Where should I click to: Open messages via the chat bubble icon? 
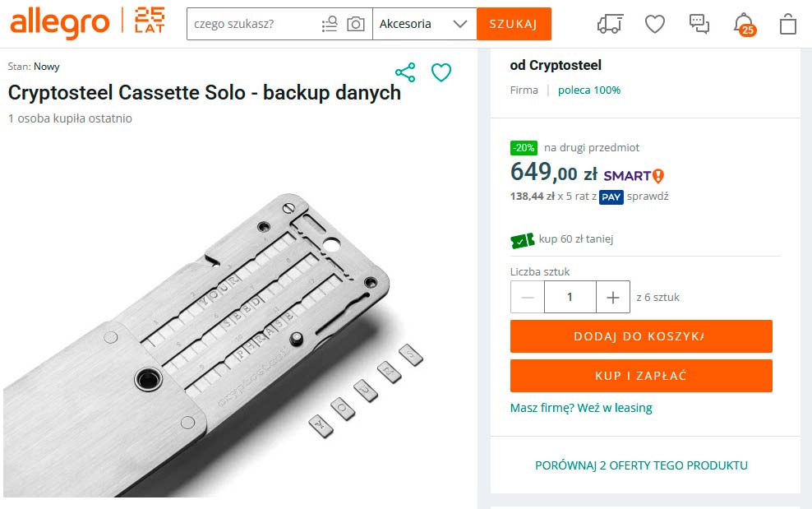pos(699,24)
